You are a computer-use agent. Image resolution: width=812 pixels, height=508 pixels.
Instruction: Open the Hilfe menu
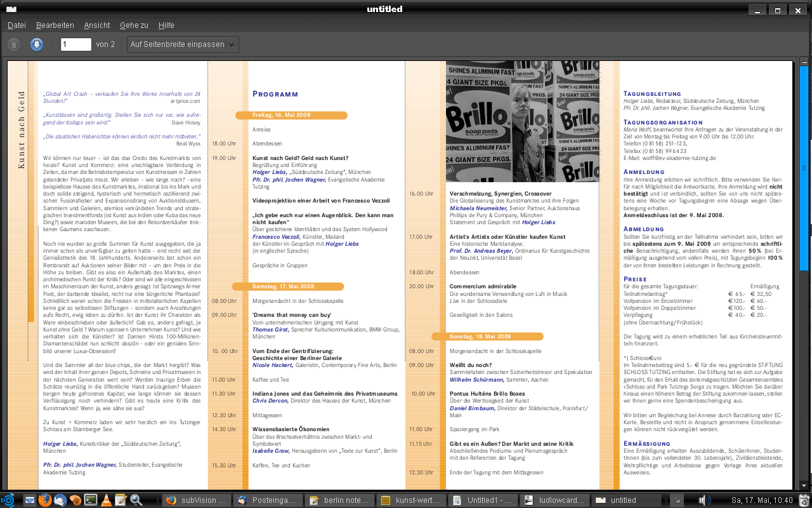click(x=166, y=25)
